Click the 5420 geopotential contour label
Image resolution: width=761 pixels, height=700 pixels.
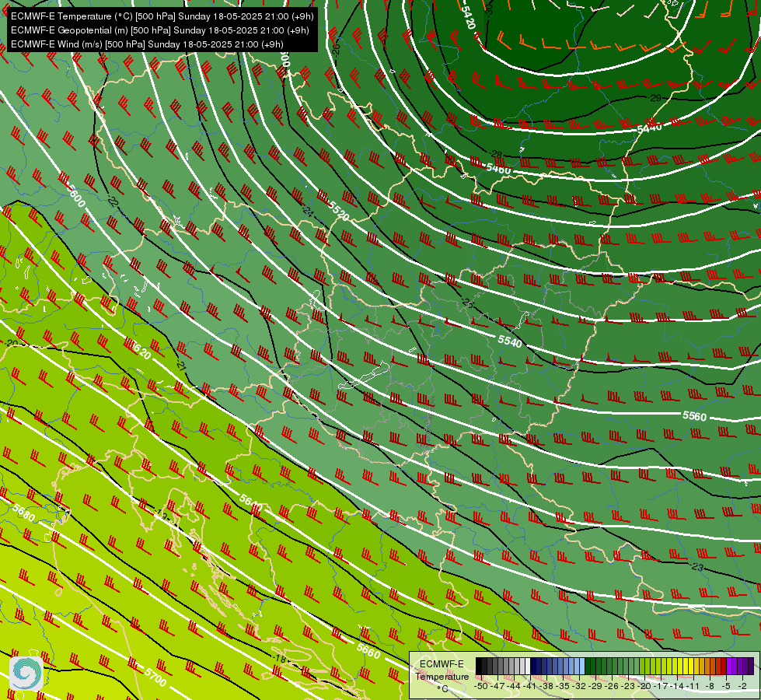(x=468, y=17)
